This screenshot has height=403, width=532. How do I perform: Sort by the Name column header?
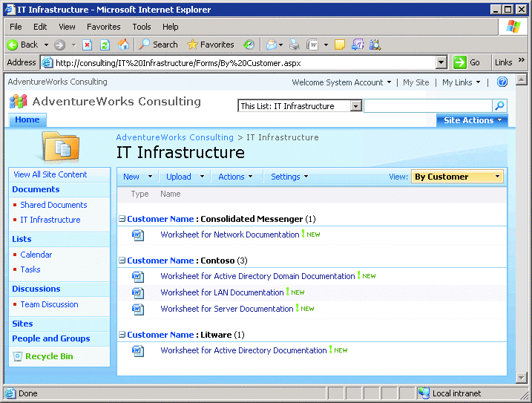click(171, 194)
